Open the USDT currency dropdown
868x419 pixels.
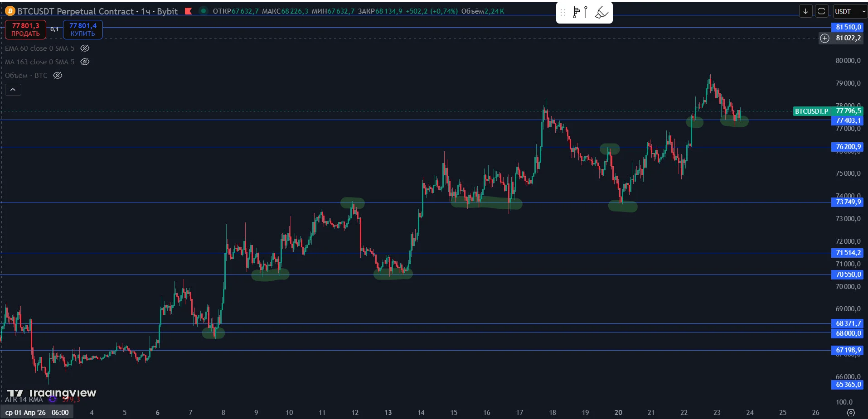850,11
